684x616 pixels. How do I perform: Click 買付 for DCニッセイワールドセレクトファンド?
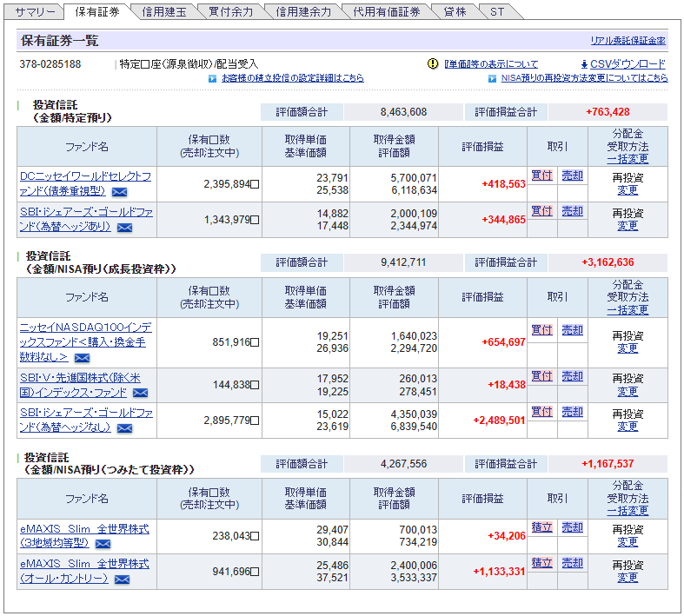(541, 176)
